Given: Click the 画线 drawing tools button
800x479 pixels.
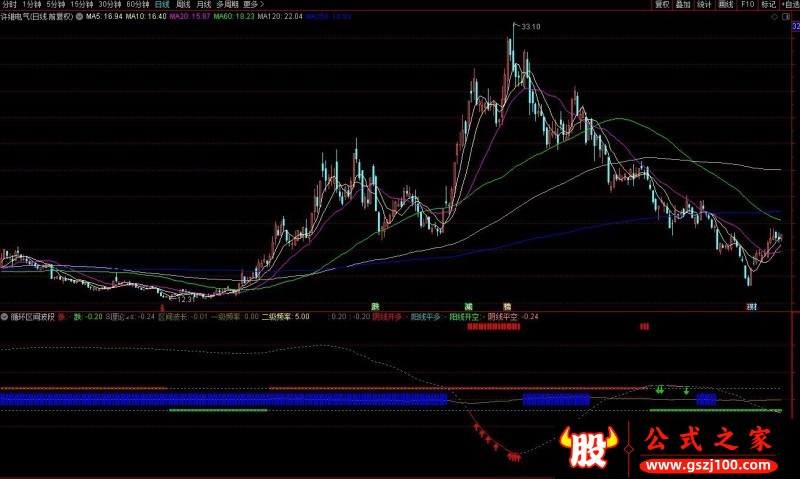Looking at the screenshot, I should tap(726, 5).
